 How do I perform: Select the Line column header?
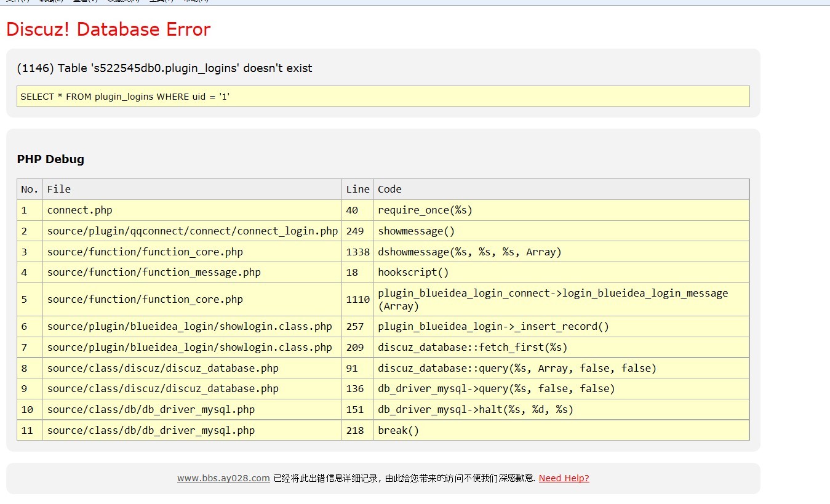[357, 190]
